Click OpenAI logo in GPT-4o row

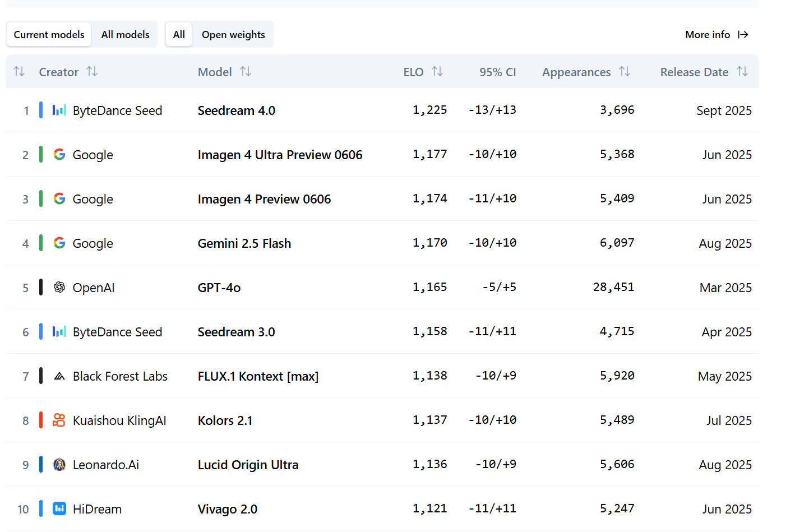tap(59, 287)
